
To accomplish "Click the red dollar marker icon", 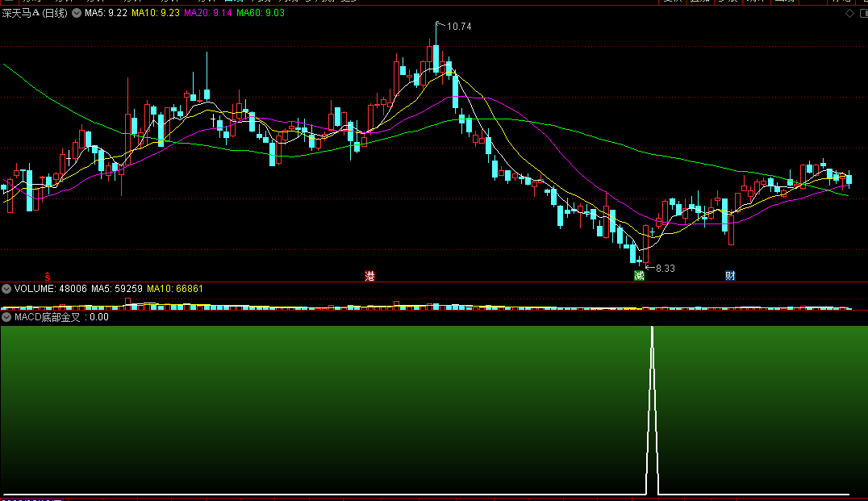I will (48, 276).
